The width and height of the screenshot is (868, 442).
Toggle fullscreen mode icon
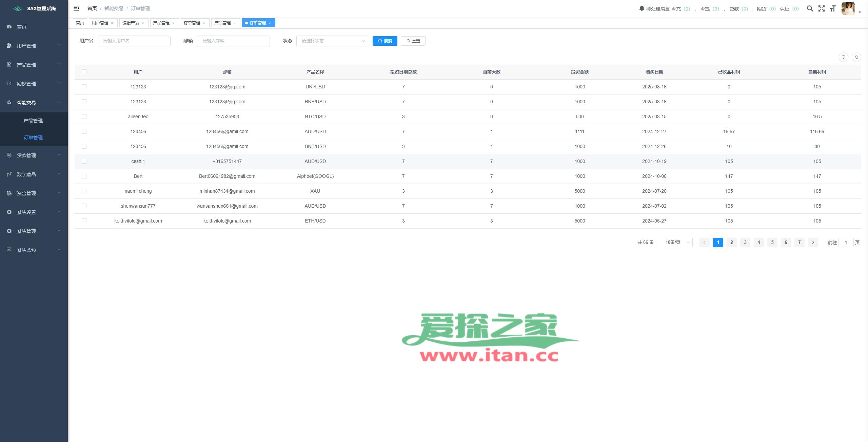click(821, 8)
